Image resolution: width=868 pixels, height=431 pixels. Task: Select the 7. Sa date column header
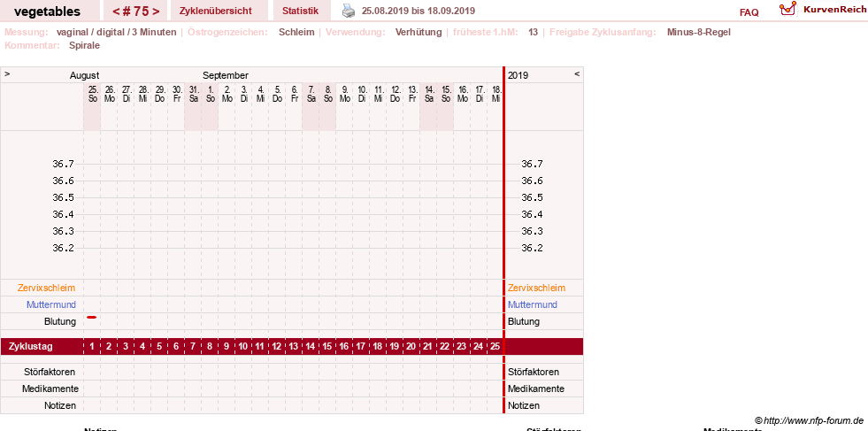pyautogui.click(x=311, y=94)
